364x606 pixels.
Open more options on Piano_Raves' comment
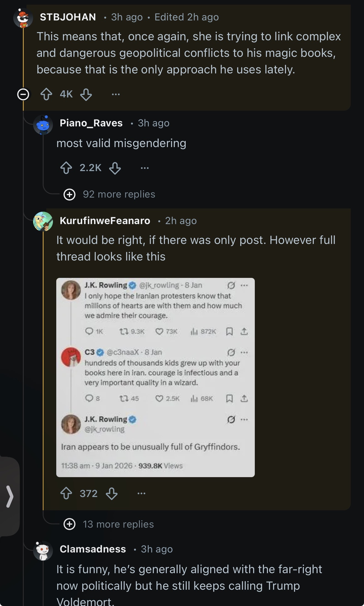[x=145, y=168]
